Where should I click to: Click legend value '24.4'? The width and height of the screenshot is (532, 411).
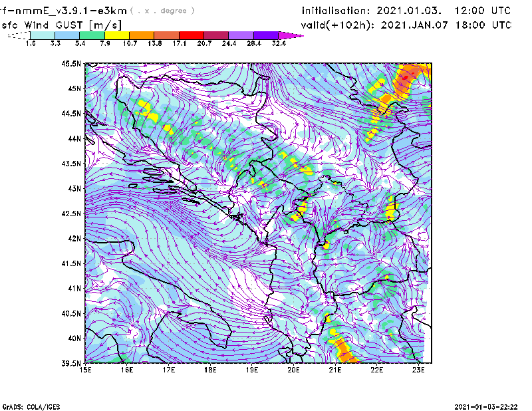point(229,43)
